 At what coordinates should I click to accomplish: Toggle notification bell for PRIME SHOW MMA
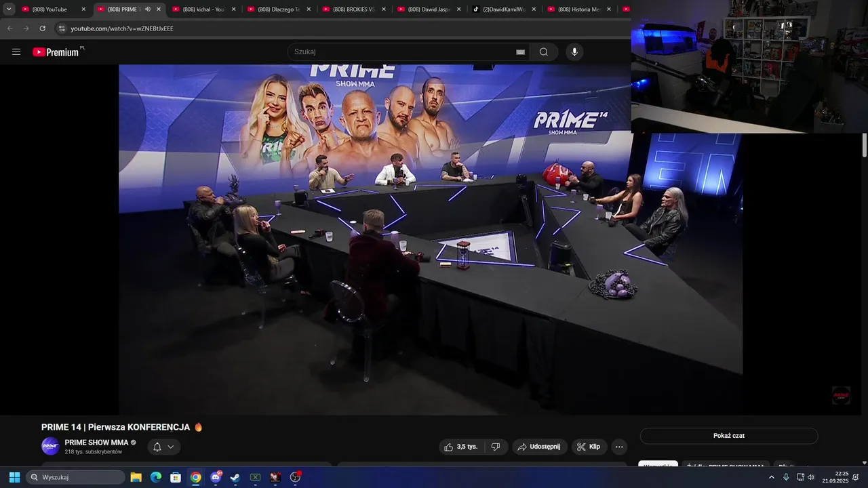pyautogui.click(x=157, y=447)
